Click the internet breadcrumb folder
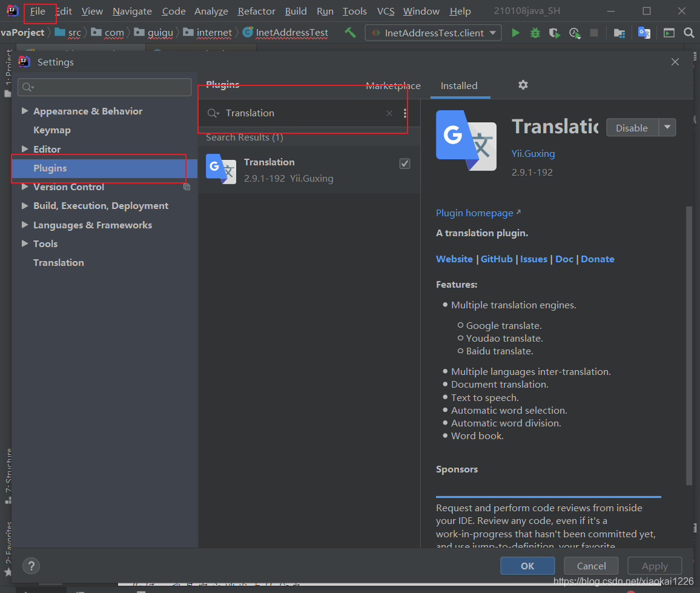Image resolution: width=700 pixels, height=593 pixels. click(208, 33)
